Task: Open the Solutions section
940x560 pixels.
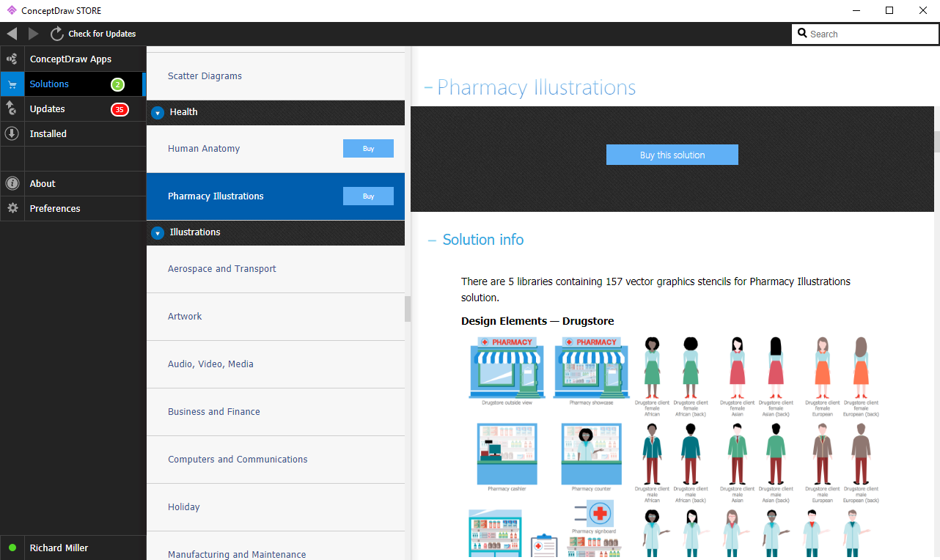Action: click(73, 84)
